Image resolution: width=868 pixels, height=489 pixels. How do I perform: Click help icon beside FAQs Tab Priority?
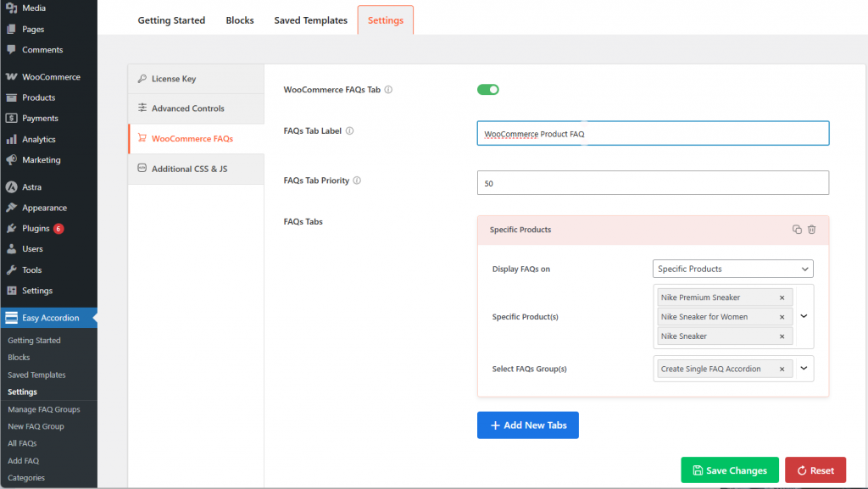[357, 181]
